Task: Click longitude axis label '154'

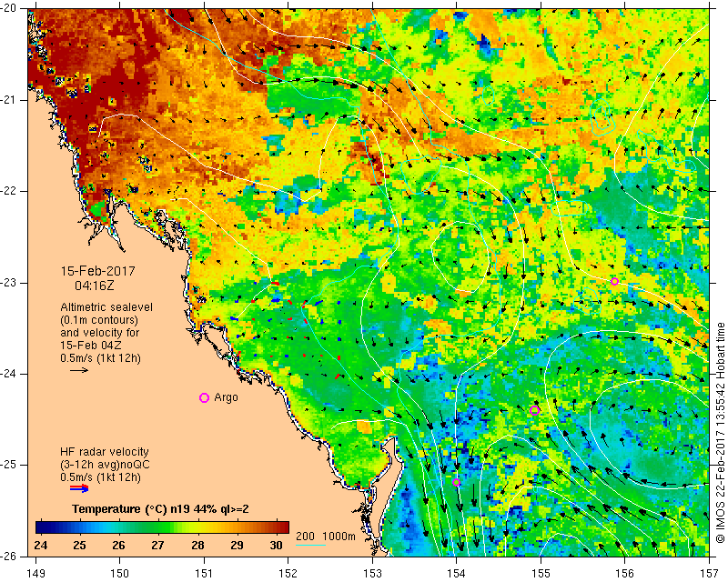Action: [x=457, y=574]
